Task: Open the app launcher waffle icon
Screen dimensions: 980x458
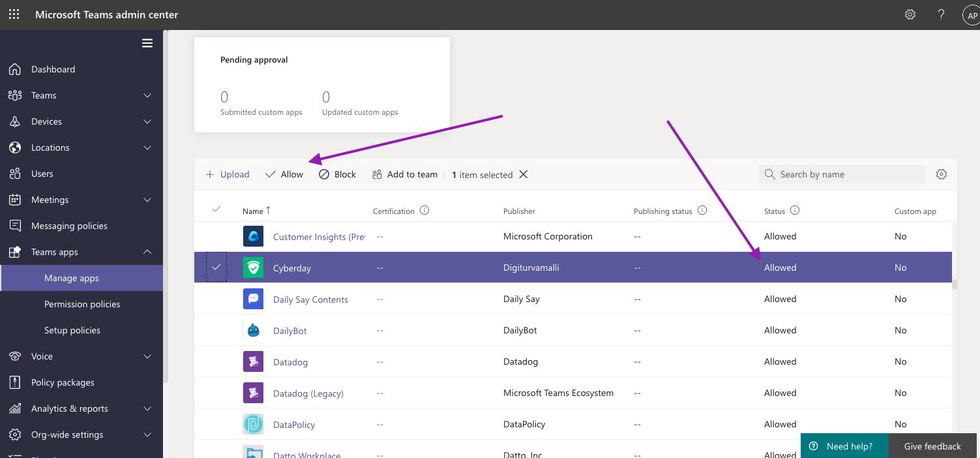Action: click(14, 14)
